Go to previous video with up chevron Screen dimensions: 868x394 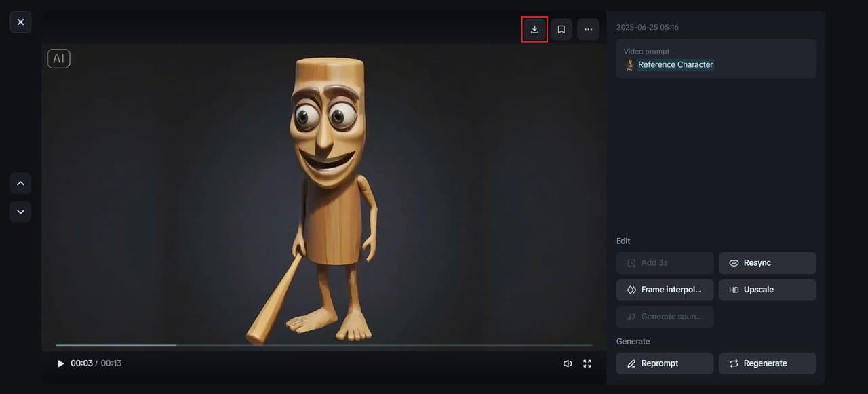click(x=20, y=183)
